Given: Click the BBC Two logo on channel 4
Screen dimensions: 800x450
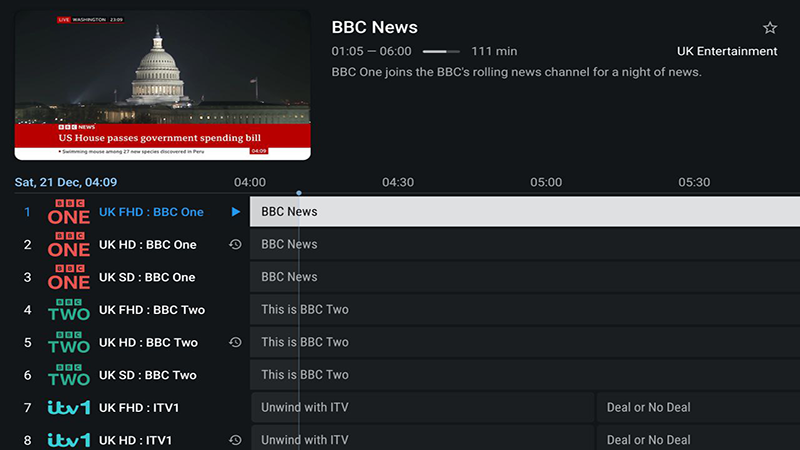Looking at the screenshot, I should (69, 310).
